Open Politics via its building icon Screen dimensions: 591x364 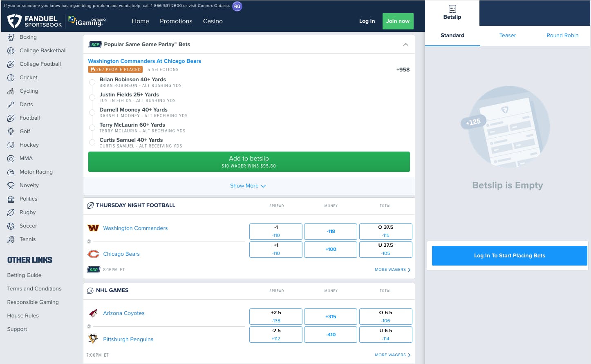click(11, 199)
